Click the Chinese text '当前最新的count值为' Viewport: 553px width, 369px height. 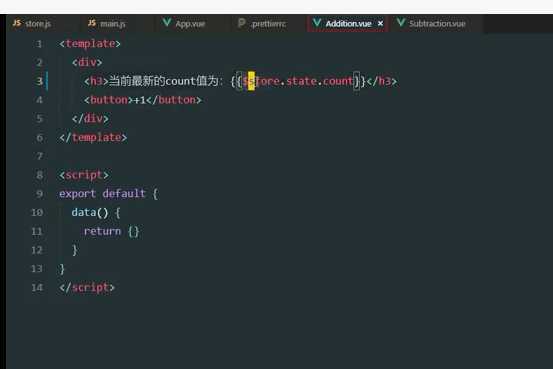click(163, 81)
